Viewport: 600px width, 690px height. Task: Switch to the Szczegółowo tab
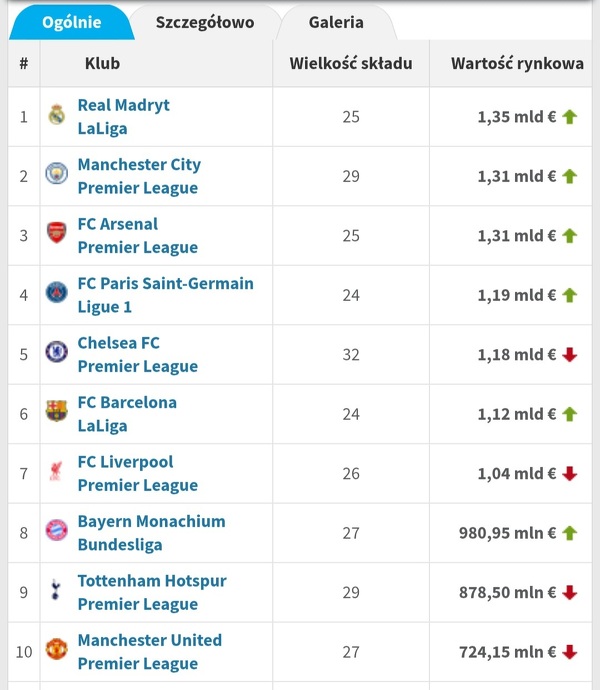tap(205, 22)
